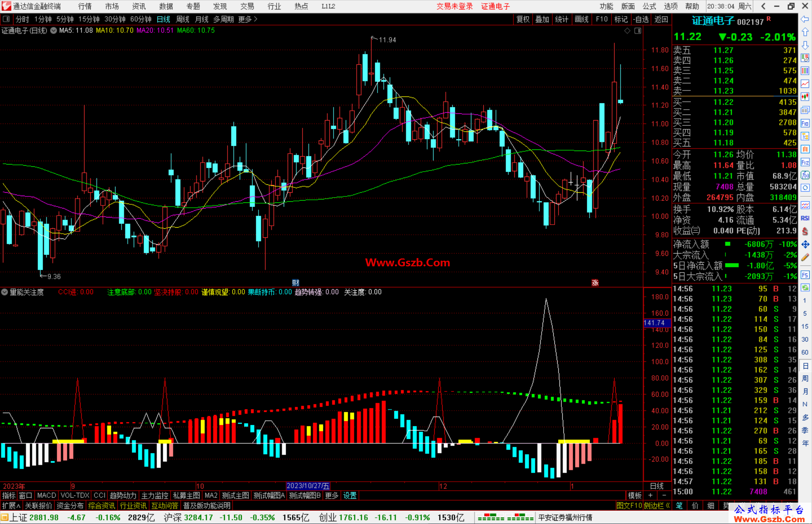The image size is (812, 524).
Task: Expand the 扩展 panel at bottom left
Action: coord(11,506)
